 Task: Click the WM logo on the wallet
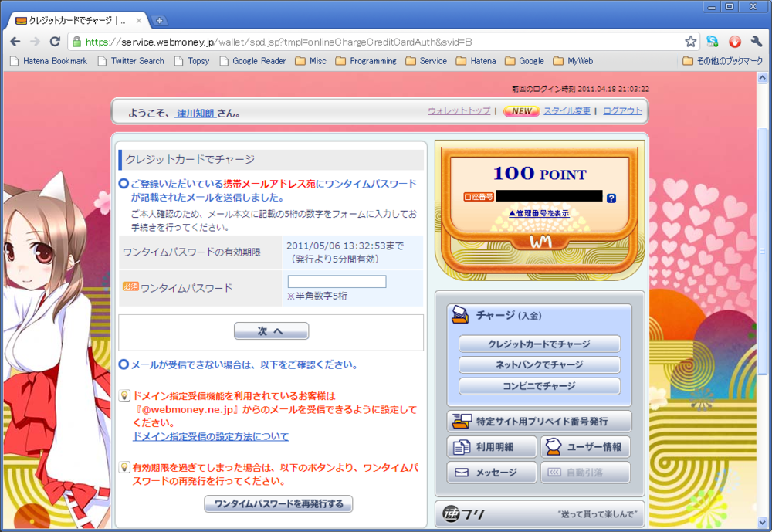click(x=540, y=242)
